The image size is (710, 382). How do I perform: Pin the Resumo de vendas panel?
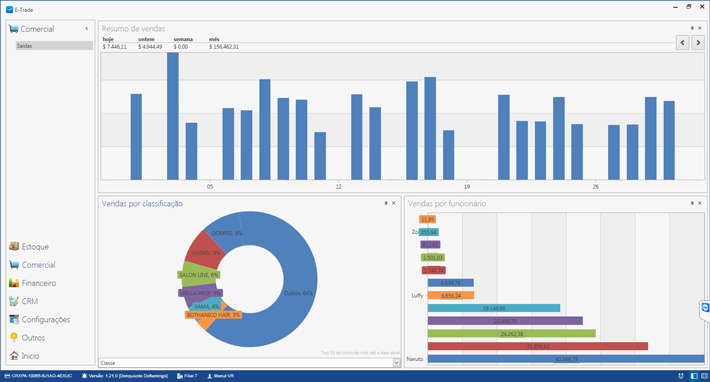click(692, 28)
